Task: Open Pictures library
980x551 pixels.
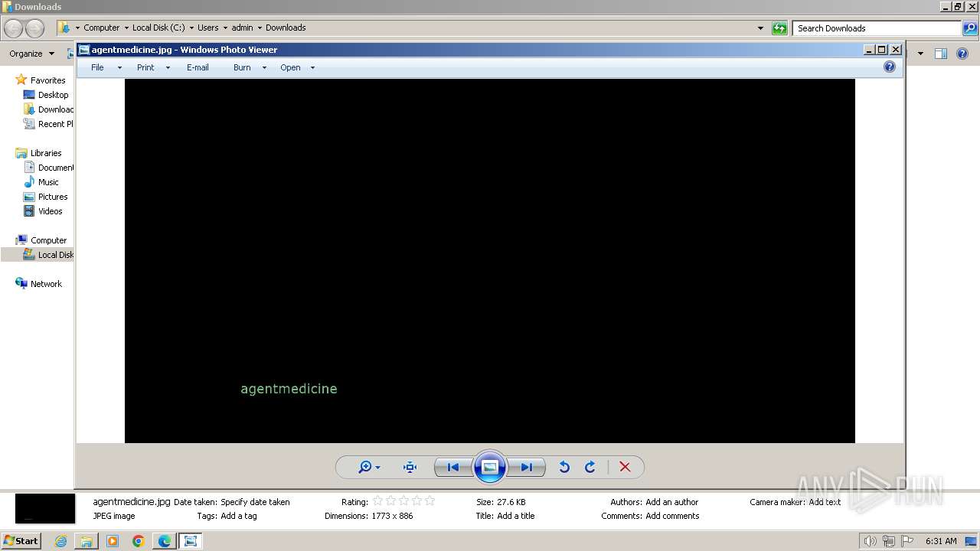Action: point(53,197)
